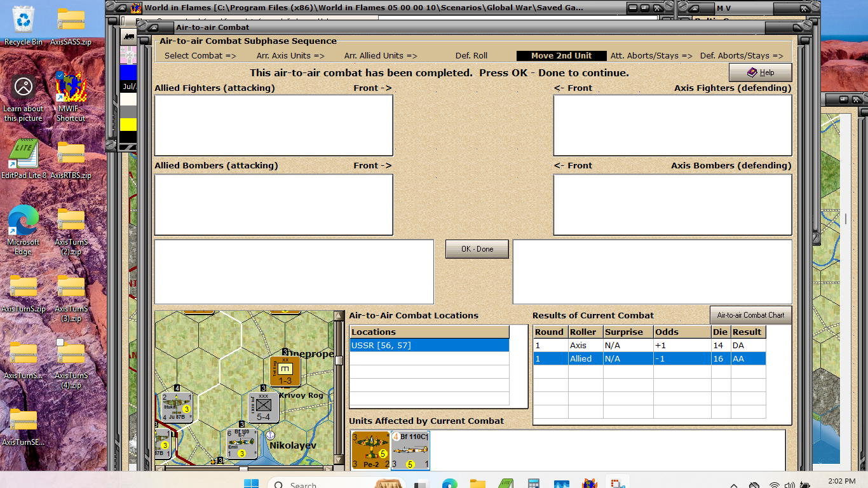Click the Def. Roll subphase label
868x488 pixels.
tap(471, 55)
